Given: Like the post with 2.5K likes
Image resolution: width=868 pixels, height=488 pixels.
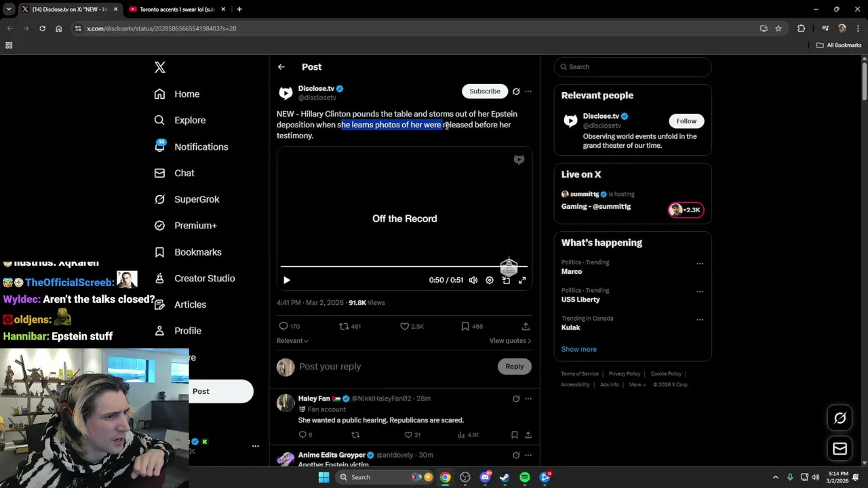Looking at the screenshot, I should [x=412, y=326].
